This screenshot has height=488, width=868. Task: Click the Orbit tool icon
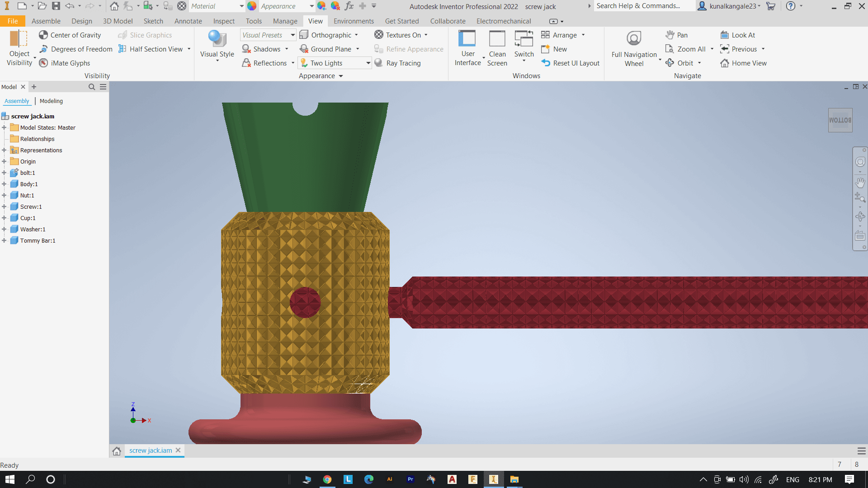coord(669,62)
